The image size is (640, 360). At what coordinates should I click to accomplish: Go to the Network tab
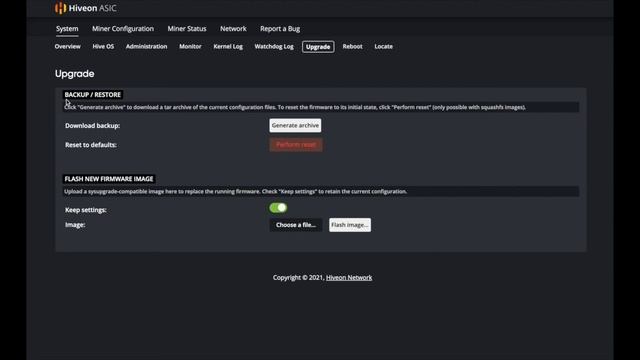pyautogui.click(x=233, y=29)
